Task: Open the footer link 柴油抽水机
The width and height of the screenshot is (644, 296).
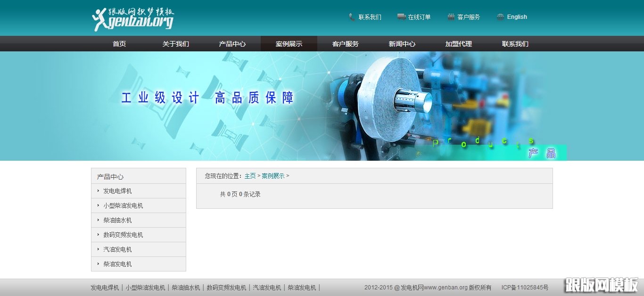Action: coord(186,288)
